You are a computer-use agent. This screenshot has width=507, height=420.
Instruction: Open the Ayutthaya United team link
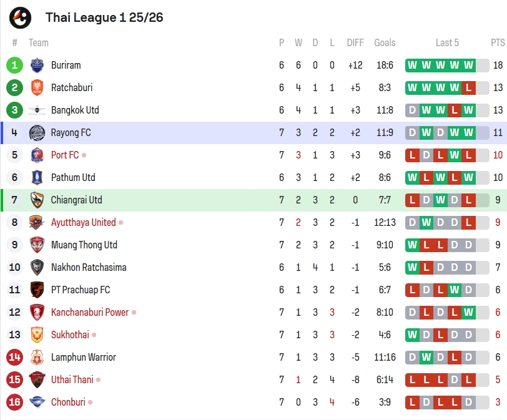pos(83,222)
